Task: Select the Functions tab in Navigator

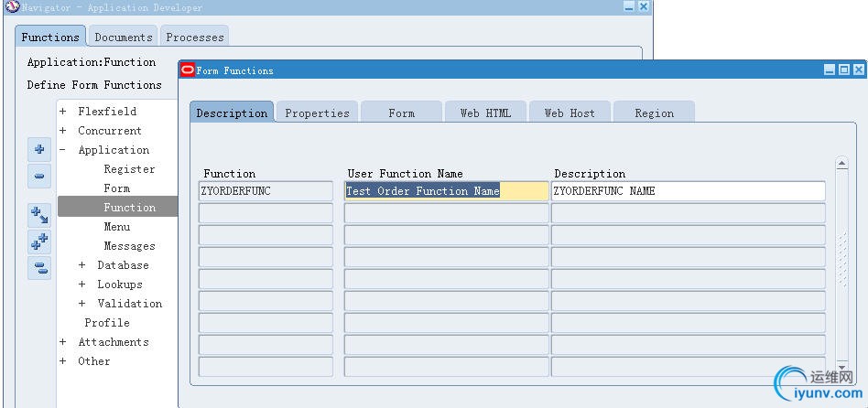Action: (x=50, y=37)
